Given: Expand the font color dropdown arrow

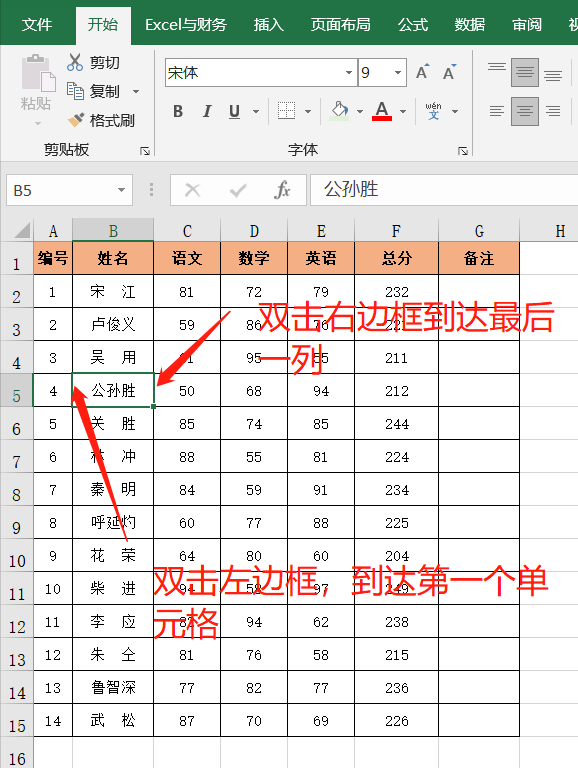Looking at the screenshot, I should click(x=403, y=112).
